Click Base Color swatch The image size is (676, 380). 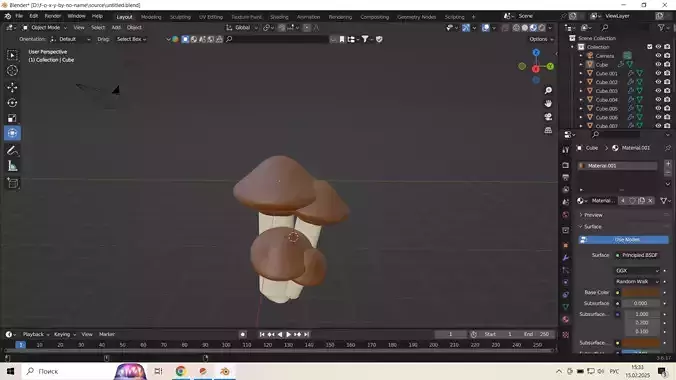click(641, 292)
